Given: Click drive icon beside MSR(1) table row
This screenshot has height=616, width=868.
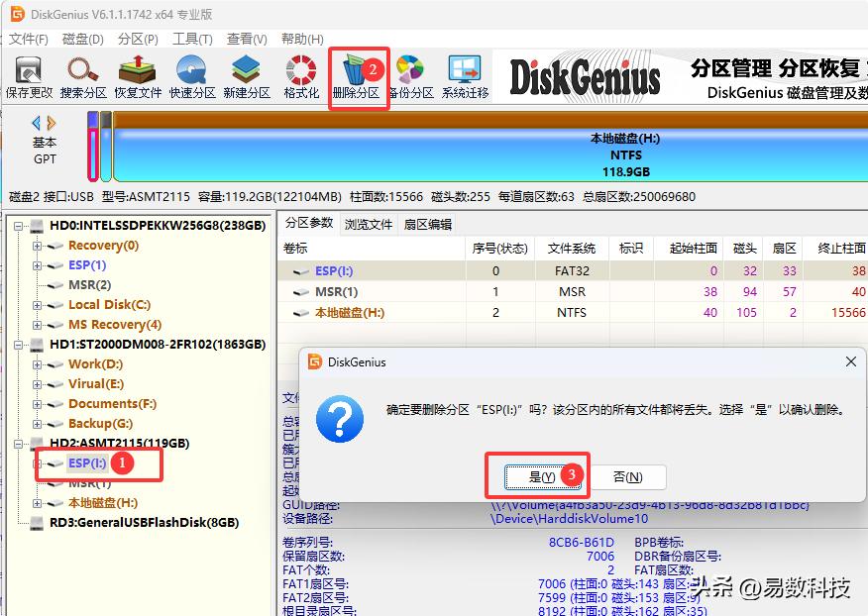Looking at the screenshot, I should pyautogui.click(x=300, y=292).
